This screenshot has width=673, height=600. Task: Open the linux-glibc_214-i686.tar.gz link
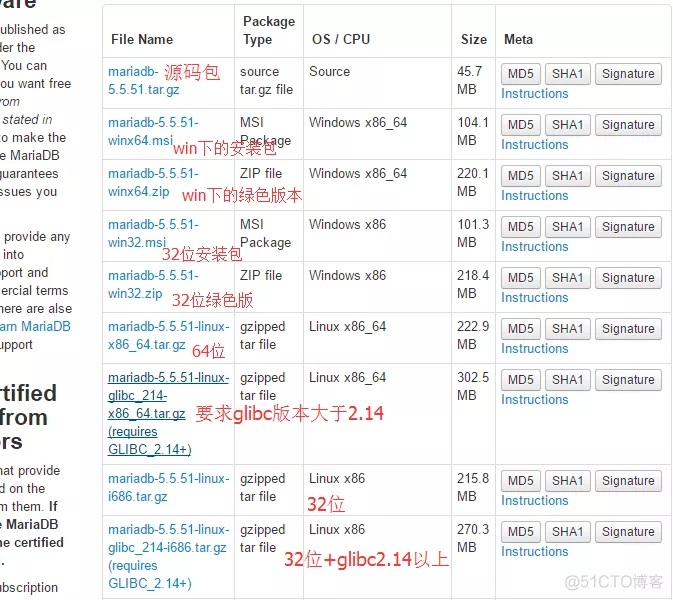[x=169, y=556]
